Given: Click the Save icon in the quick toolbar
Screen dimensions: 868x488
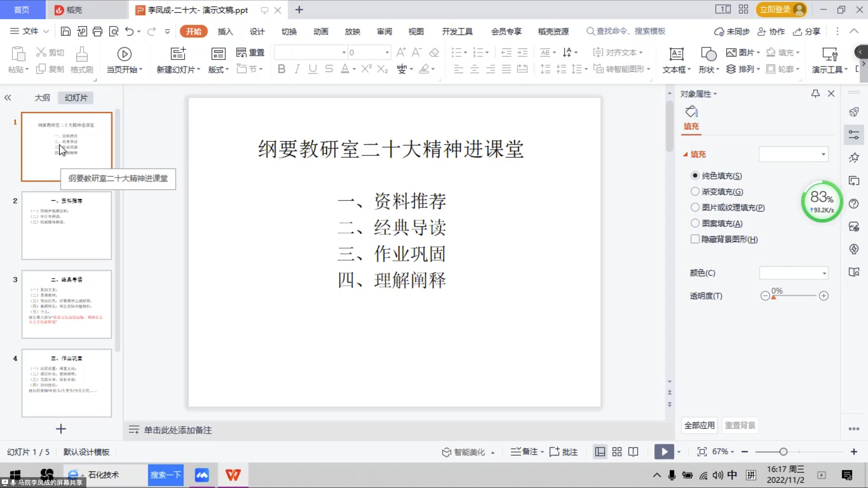Looking at the screenshot, I should pyautogui.click(x=65, y=31).
